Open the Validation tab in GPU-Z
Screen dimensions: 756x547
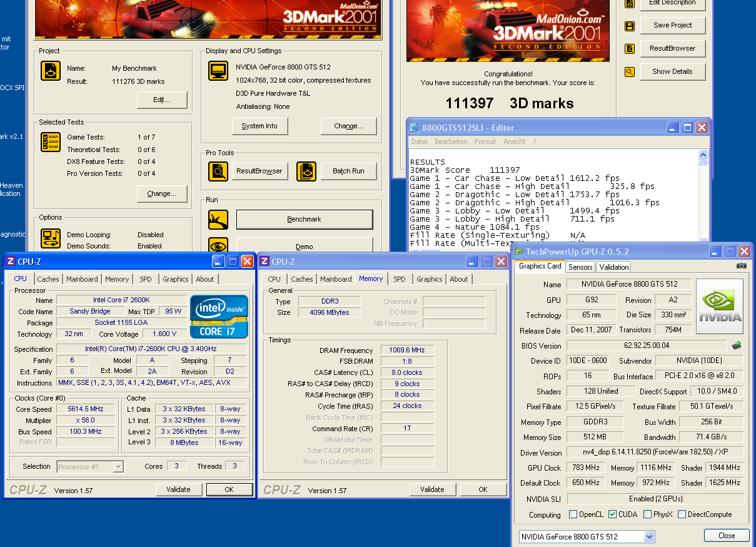[614, 267]
